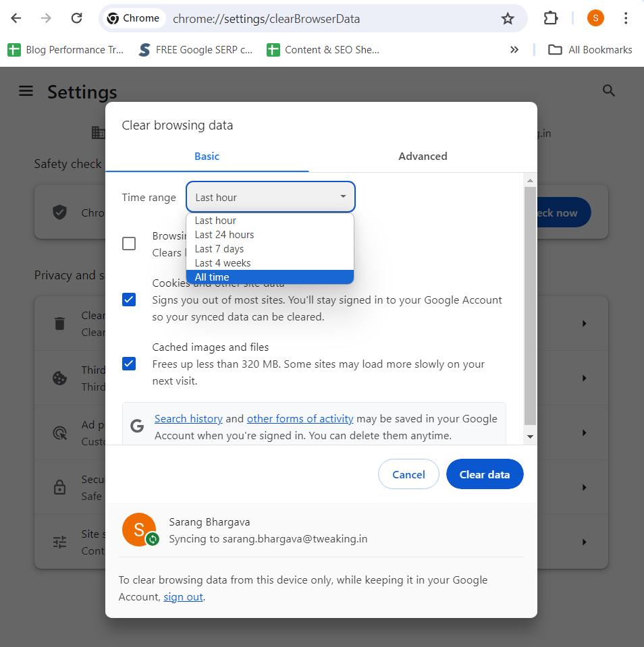
Task: Choose All time from the time range list
Action: click(269, 277)
